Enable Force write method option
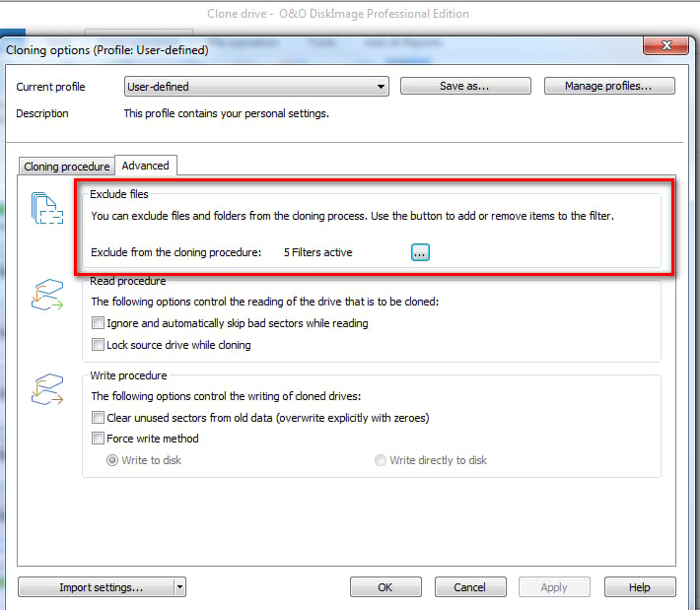Image resolution: width=700 pixels, height=610 pixels. pos(98,439)
